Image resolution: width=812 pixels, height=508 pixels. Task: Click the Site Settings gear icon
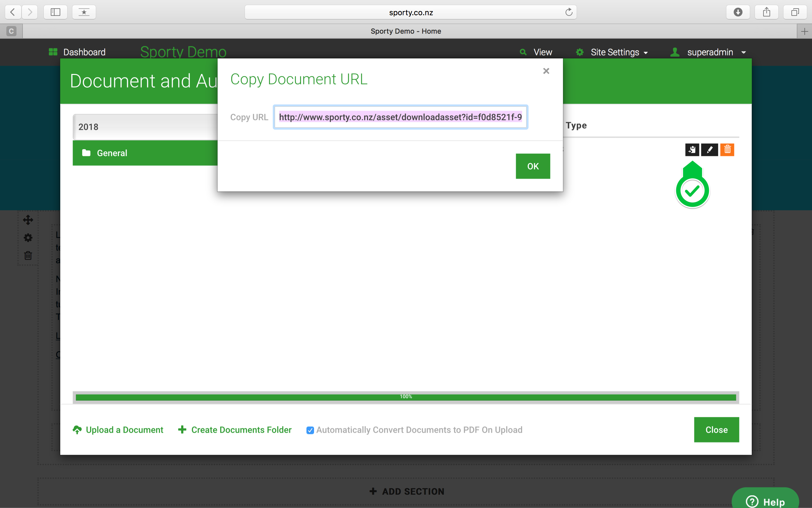tap(580, 52)
